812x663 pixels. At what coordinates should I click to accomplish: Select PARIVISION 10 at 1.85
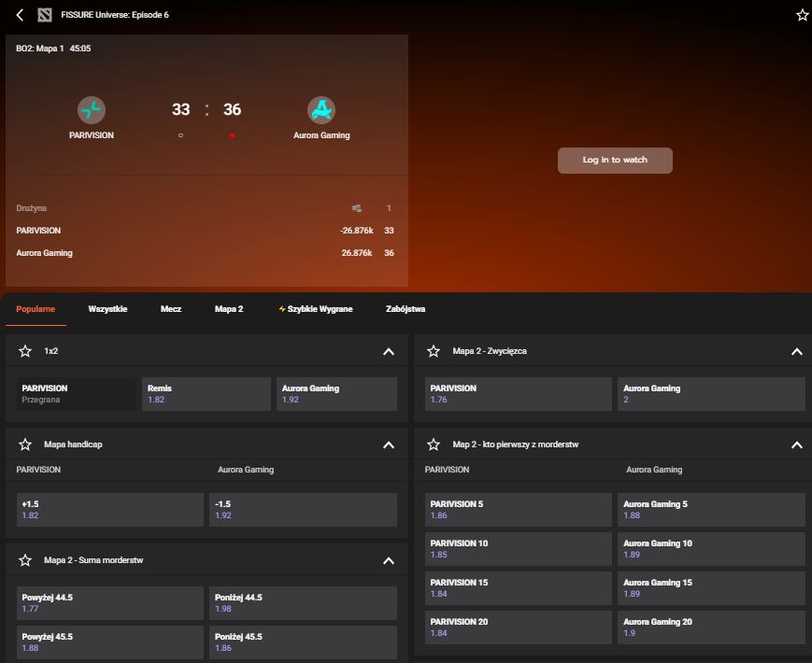pyautogui.click(x=519, y=549)
